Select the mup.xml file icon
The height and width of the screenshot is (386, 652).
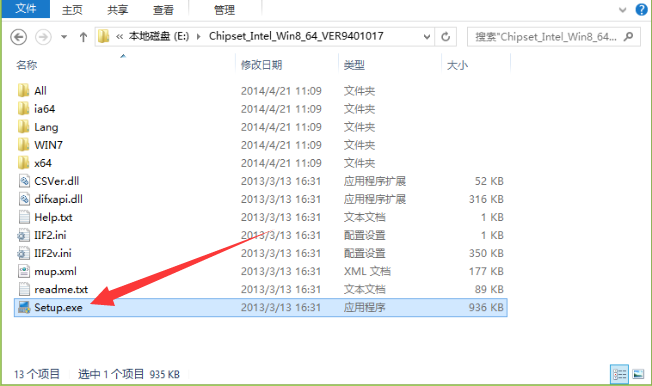[24, 271]
